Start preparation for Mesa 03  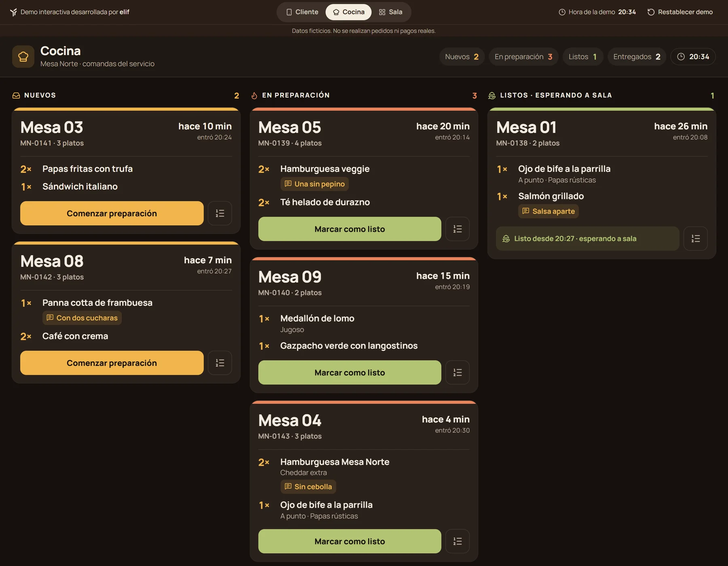click(112, 213)
